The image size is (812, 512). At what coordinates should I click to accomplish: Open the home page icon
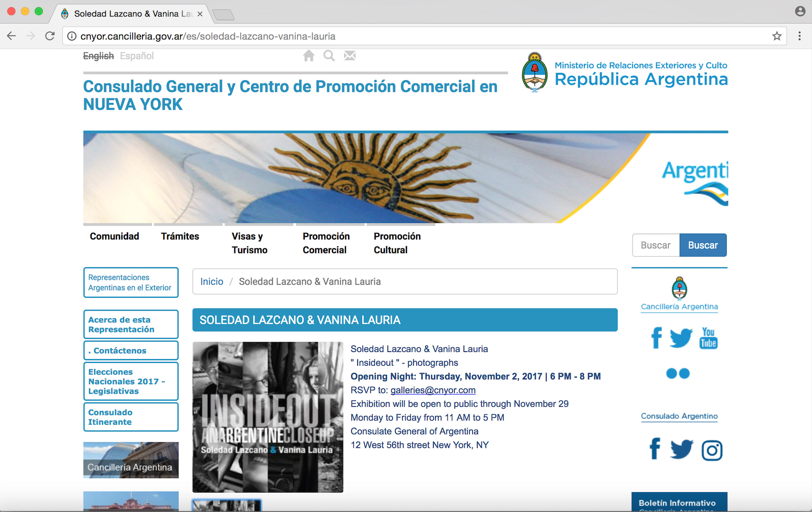click(309, 55)
